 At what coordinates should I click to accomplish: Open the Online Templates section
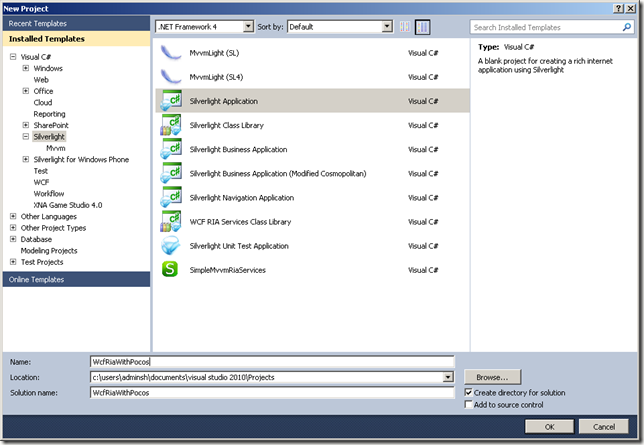(76, 279)
